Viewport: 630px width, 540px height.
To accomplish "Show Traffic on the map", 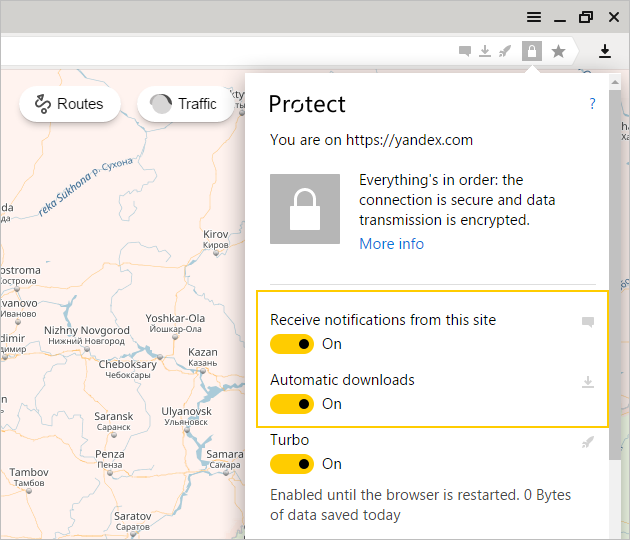I will pyautogui.click(x=185, y=104).
